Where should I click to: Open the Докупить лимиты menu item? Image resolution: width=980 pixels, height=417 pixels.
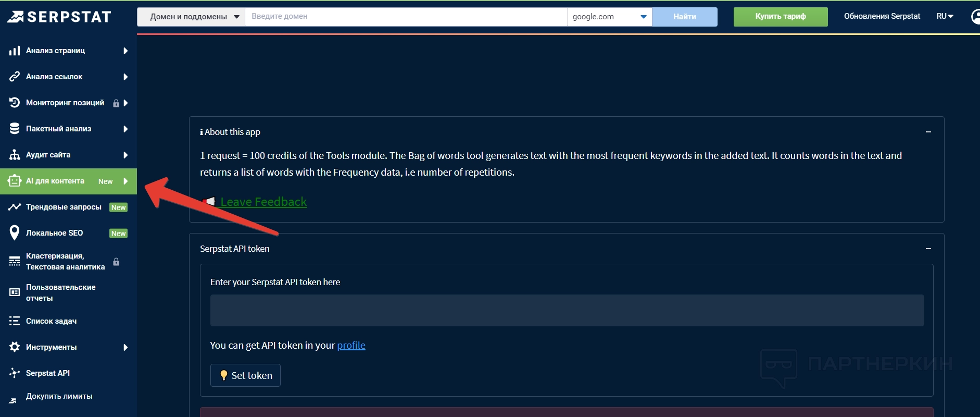click(68, 397)
